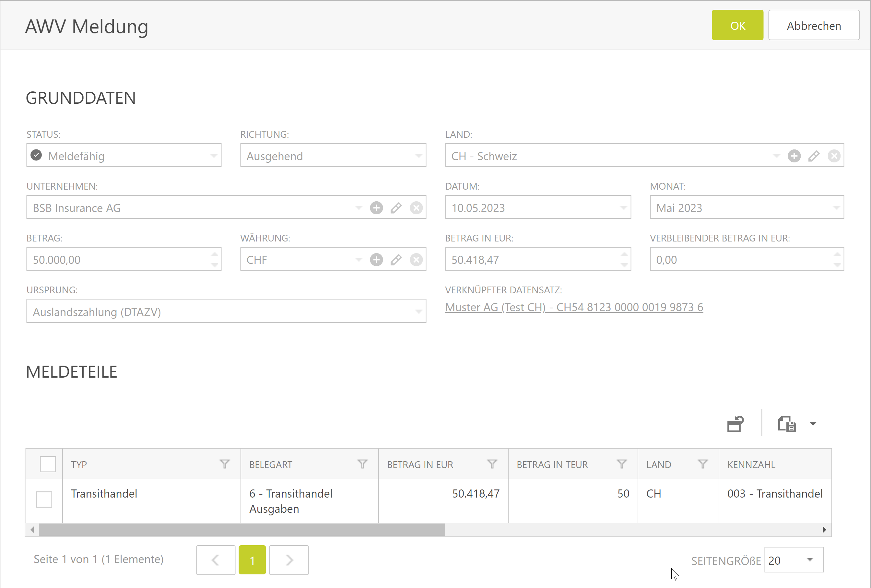Click the table's horizontal scrollbar

pyautogui.click(x=242, y=530)
